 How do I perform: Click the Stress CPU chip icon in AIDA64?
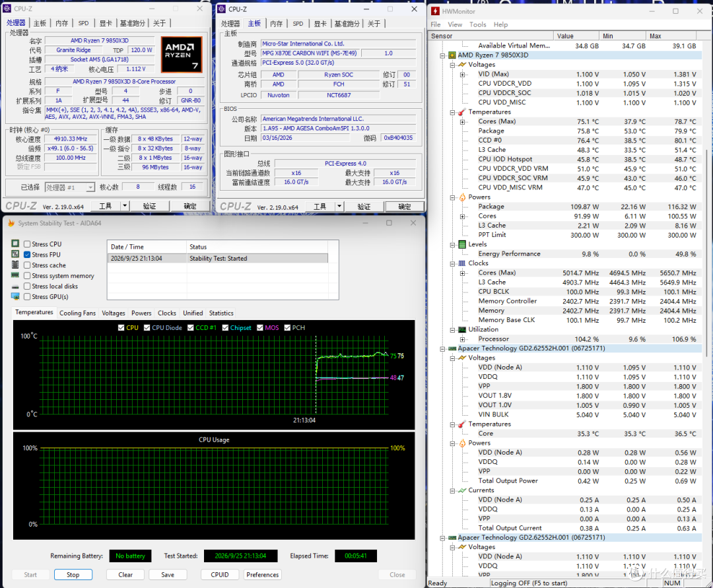15,244
